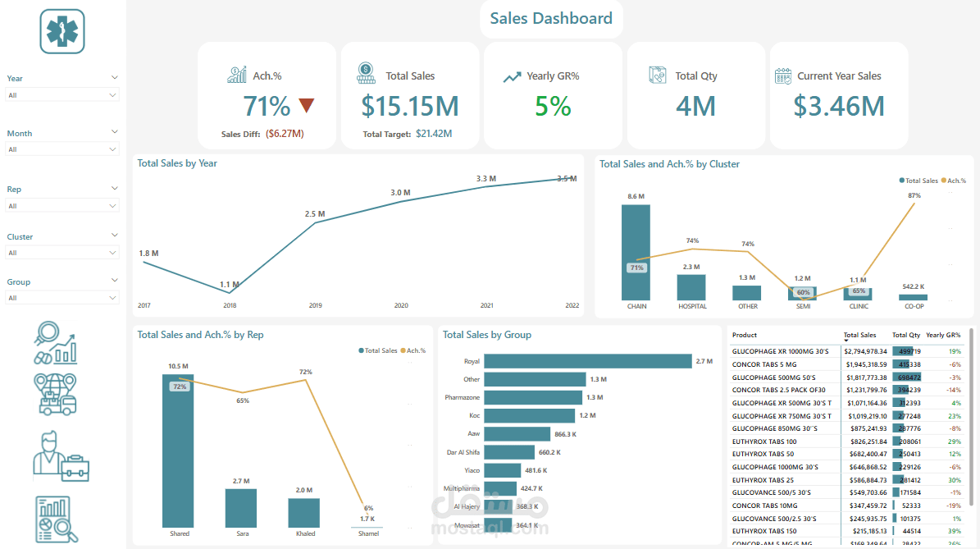Open the Month filter dropdown showing All
This screenshot has height=549, width=980.
pos(62,149)
